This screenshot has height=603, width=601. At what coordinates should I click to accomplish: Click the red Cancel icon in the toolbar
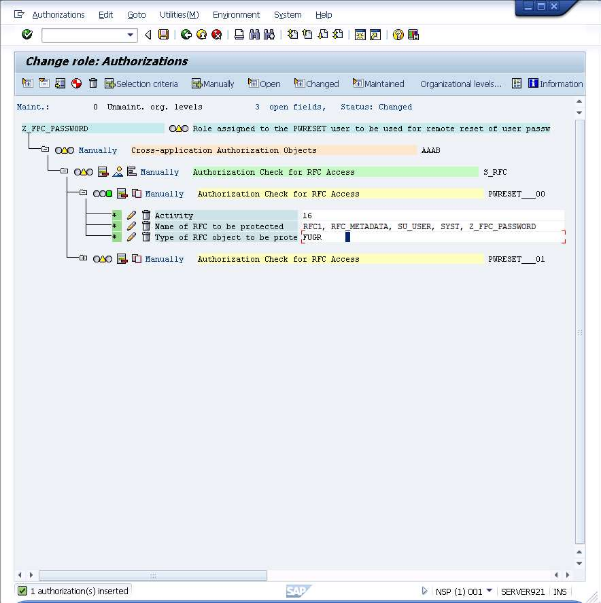(x=216, y=34)
